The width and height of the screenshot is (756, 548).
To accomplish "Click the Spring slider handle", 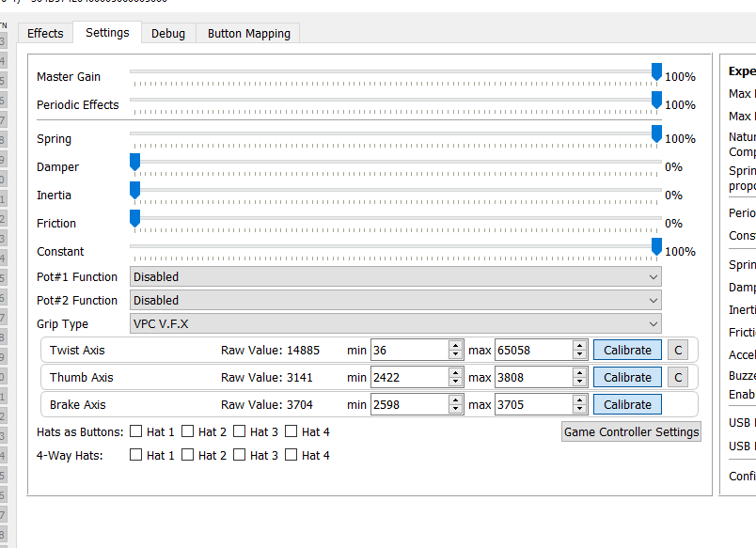I will pos(656,134).
